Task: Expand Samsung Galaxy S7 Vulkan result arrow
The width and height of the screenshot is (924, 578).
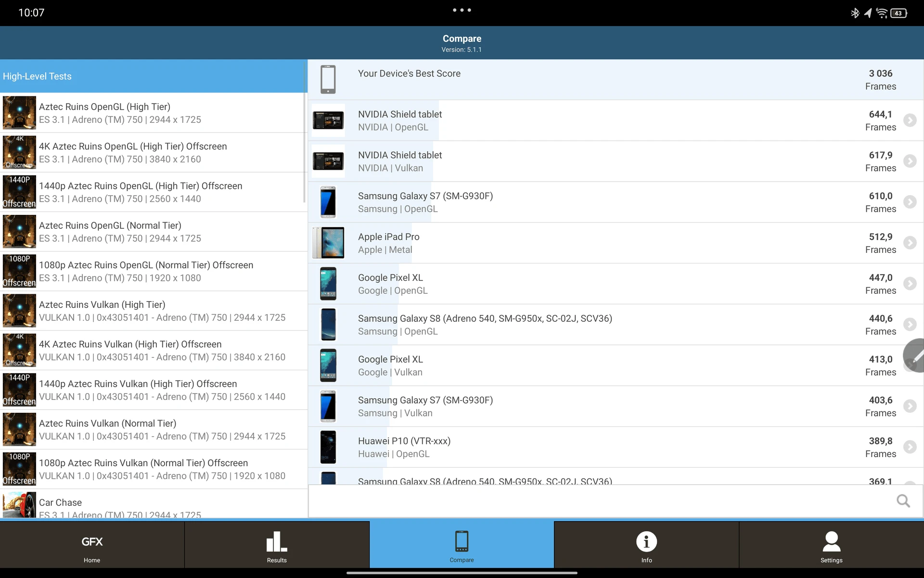Action: pyautogui.click(x=910, y=406)
